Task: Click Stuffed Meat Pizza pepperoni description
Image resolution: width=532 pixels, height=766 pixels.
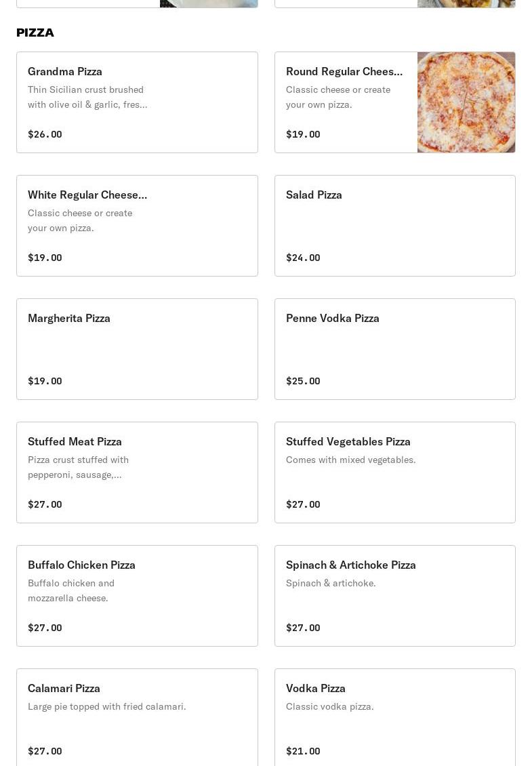Action: click(78, 467)
